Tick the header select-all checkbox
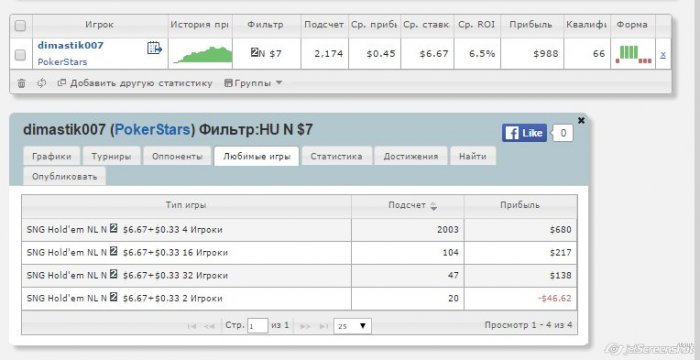Viewport: 700px width, 360px height. coord(21,26)
